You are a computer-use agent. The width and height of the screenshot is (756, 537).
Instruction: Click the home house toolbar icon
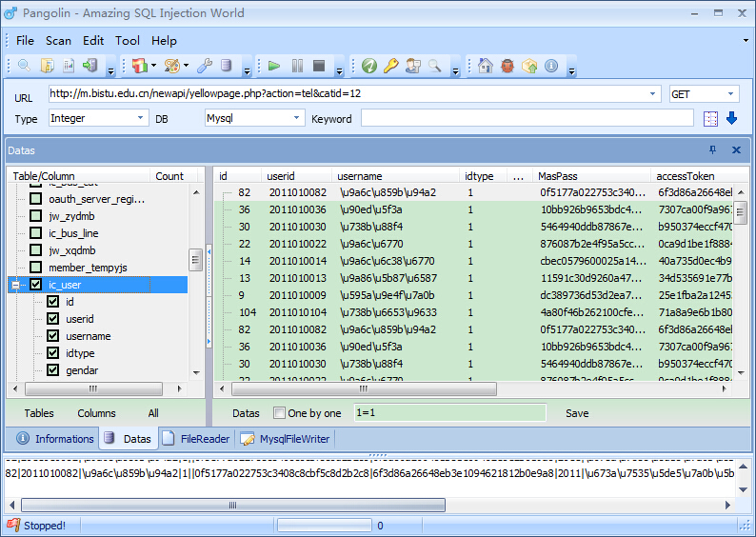pos(485,66)
